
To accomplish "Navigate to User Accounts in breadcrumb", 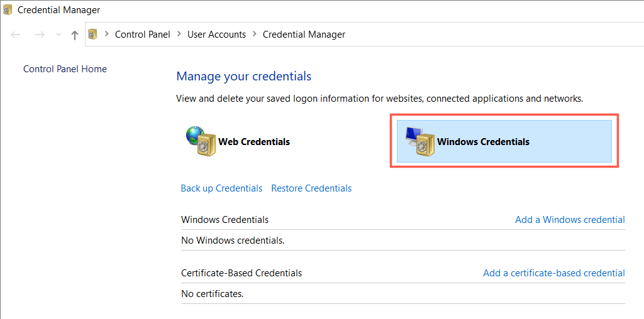I will click(216, 35).
